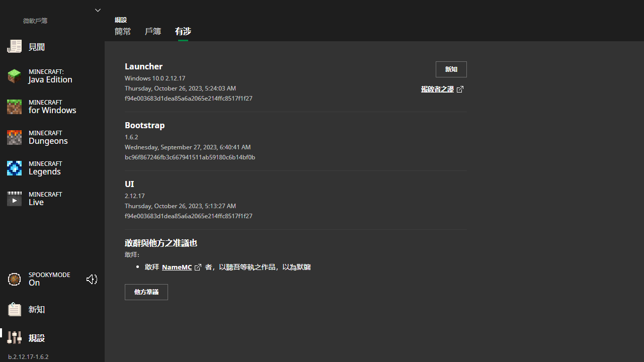Viewport: 644px width, 362px height.
Task: Follow the NameMC link
Action: [x=177, y=267]
